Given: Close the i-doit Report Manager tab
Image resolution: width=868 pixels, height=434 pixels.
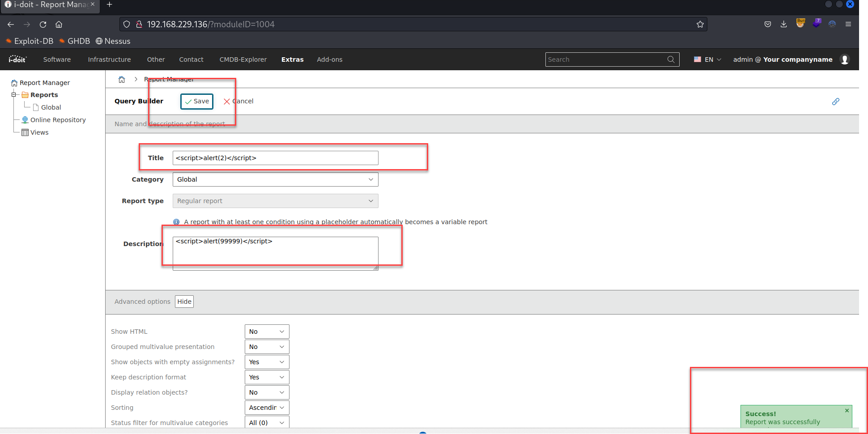Looking at the screenshot, I should 93,4.
